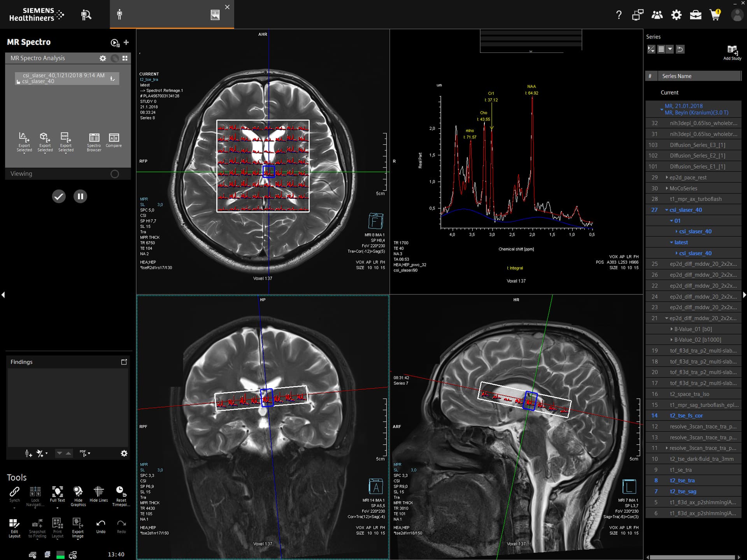Viewport: 747px width, 560px height.
Task: Expand the ep2d_pace_rest series
Action: [666, 177]
